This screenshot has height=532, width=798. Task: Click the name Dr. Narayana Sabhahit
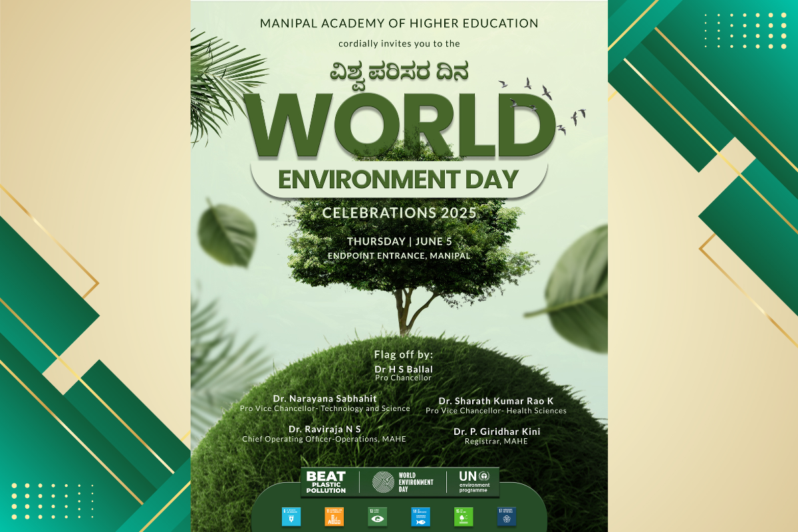point(325,398)
